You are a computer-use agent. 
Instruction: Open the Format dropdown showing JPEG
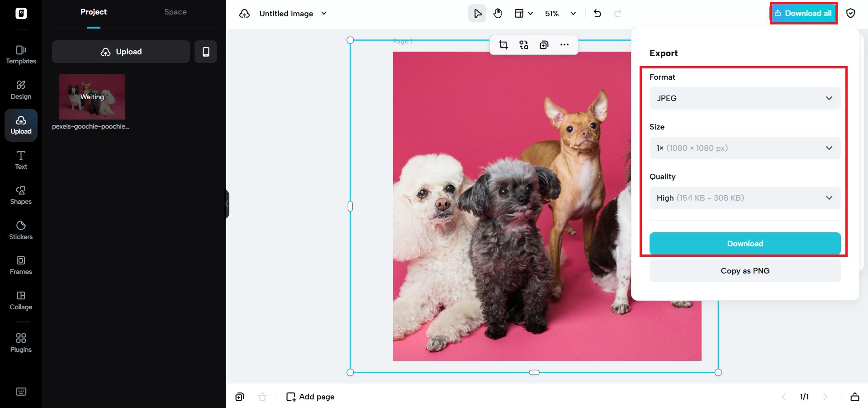pos(744,98)
